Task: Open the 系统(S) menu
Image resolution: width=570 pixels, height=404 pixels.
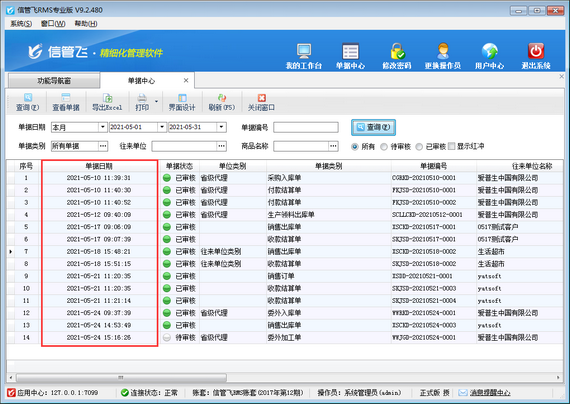Action: 21,24
